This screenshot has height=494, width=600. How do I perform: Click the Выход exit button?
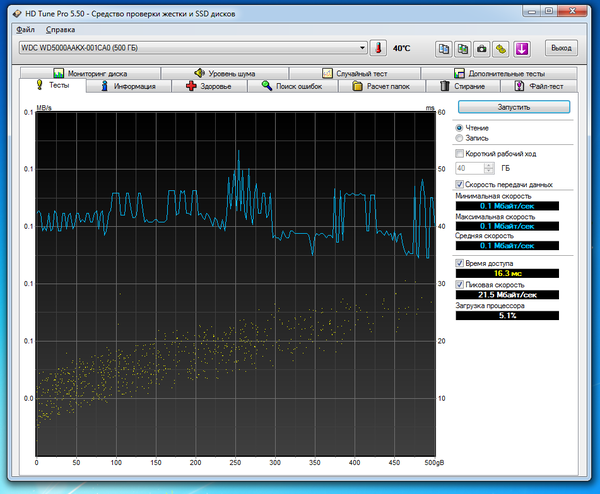(x=561, y=48)
